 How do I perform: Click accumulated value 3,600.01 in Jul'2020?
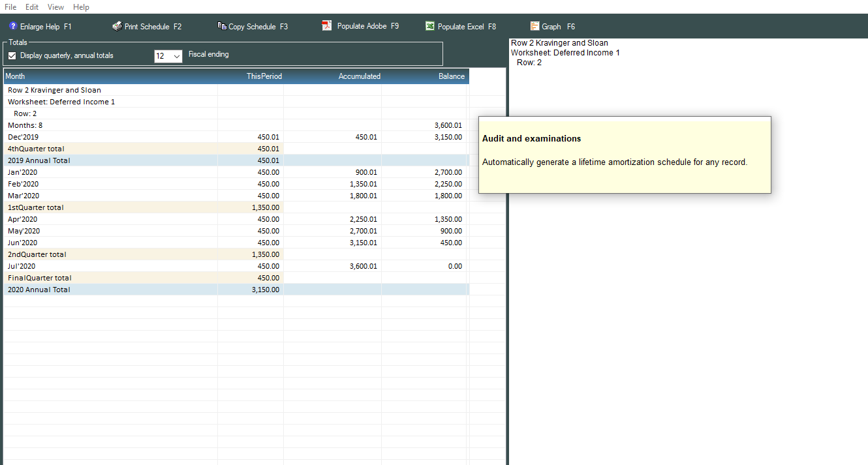(x=364, y=266)
